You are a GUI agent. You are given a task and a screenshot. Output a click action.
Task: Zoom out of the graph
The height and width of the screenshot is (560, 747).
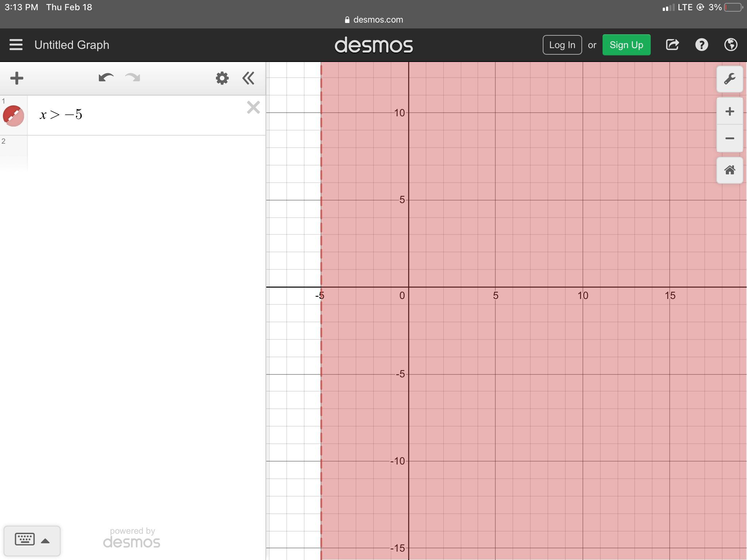point(729,139)
